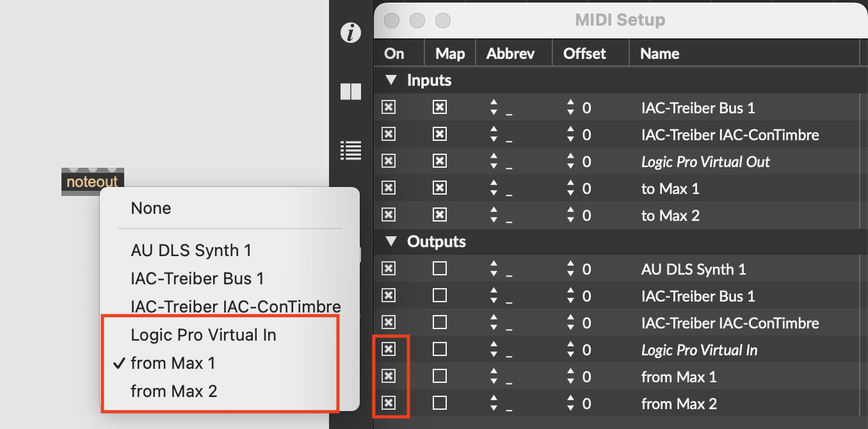The image size is (868, 429).
Task: Adjust Offset stepper for to Max 2
Action: [x=570, y=215]
